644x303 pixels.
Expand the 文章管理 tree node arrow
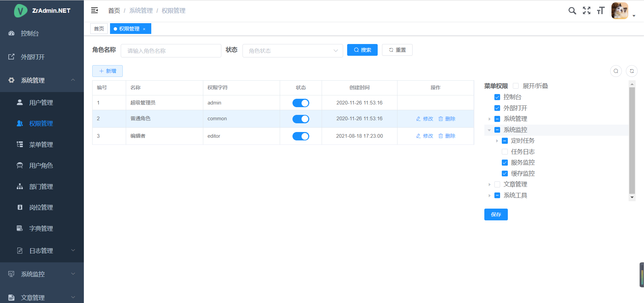click(489, 184)
